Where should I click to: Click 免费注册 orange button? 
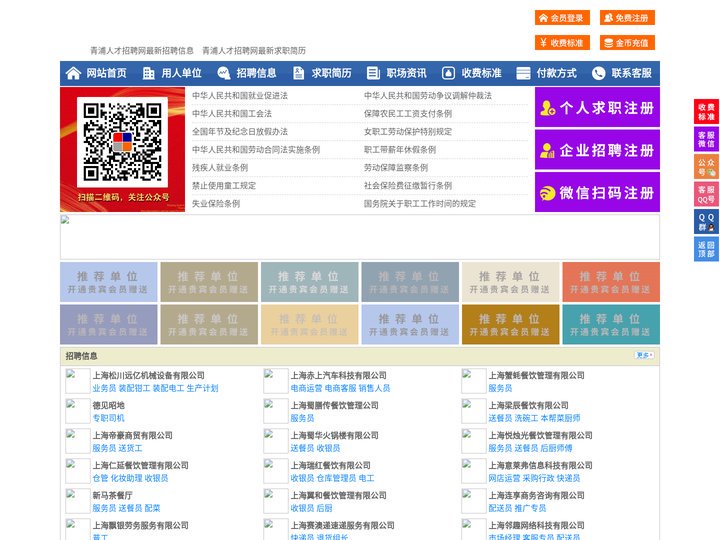pos(627,18)
